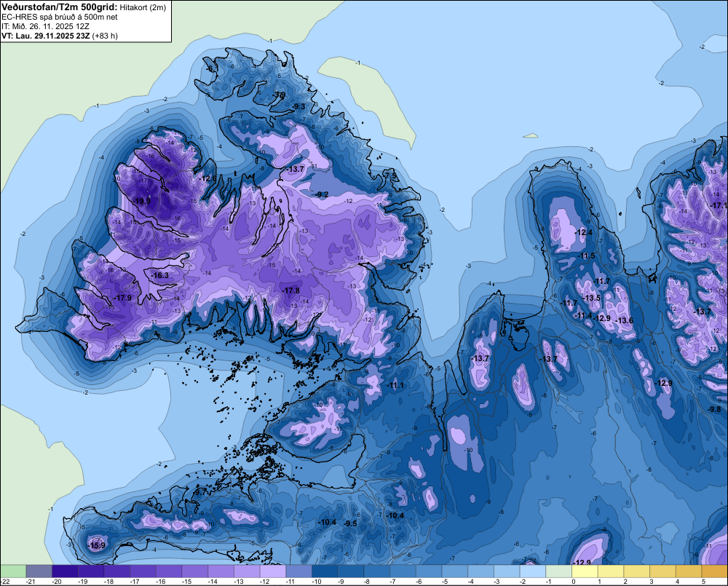Select the dark blue legend swatch labeled -10

325,571
